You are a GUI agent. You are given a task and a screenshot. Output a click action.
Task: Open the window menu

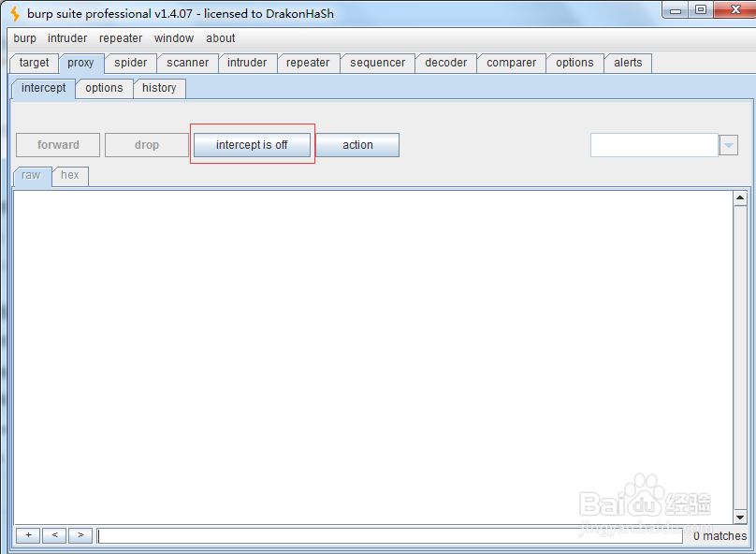(x=174, y=38)
